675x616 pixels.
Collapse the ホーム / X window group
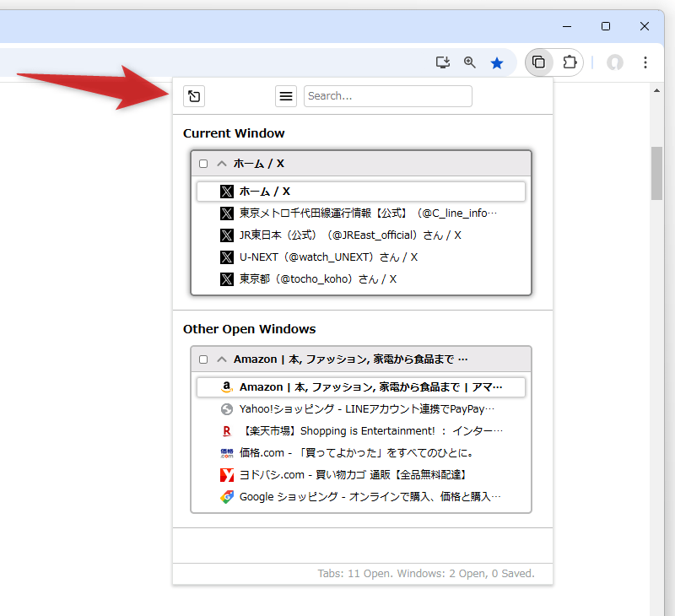(222, 164)
